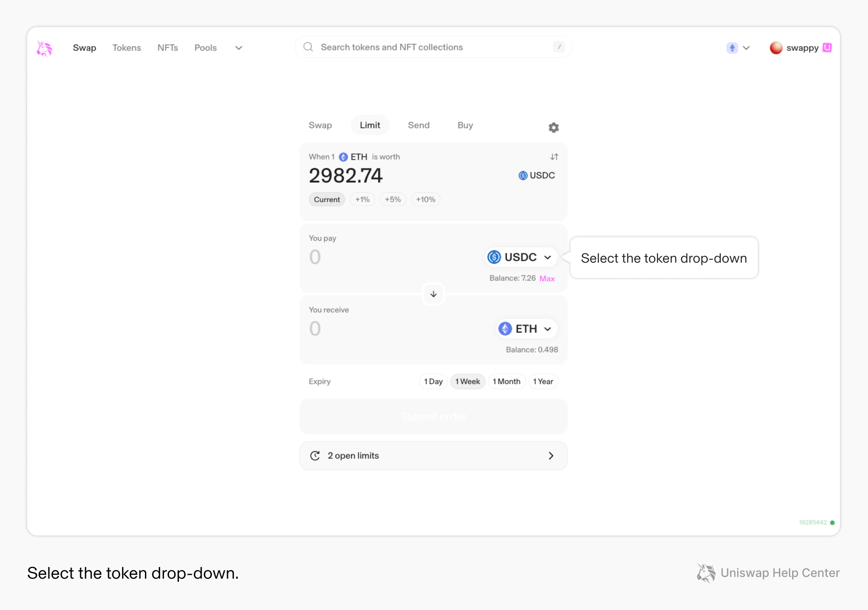The image size is (868, 610).
Task: Click the pink Unitag badge icon
Action: [x=827, y=47]
